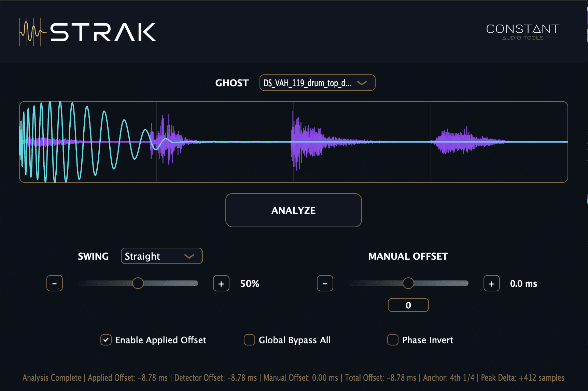This screenshot has height=391, width=588.
Task: Click the manual offset value field showing 0
Action: 408,305
